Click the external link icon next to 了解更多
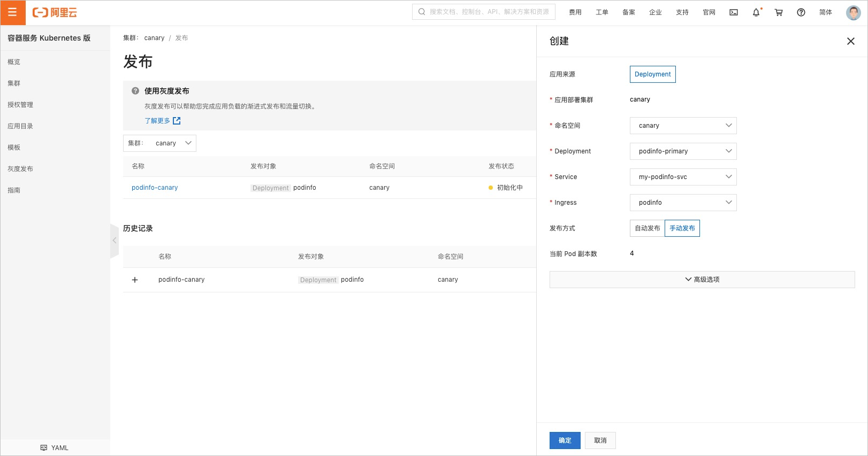Viewport: 868px width, 456px height. point(177,121)
